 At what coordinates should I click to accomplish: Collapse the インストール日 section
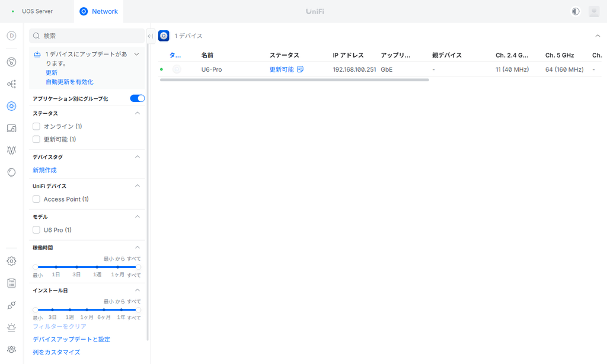pyautogui.click(x=138, y=290)
